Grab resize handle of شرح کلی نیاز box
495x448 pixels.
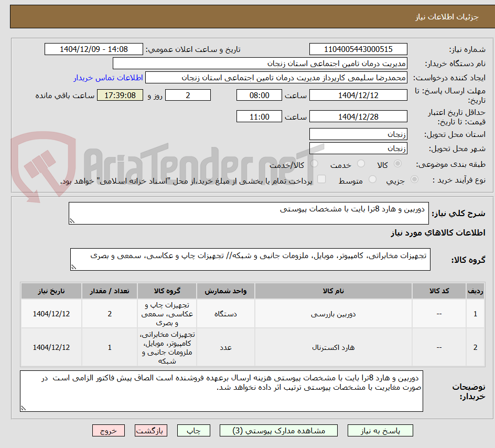coord(72,221)
